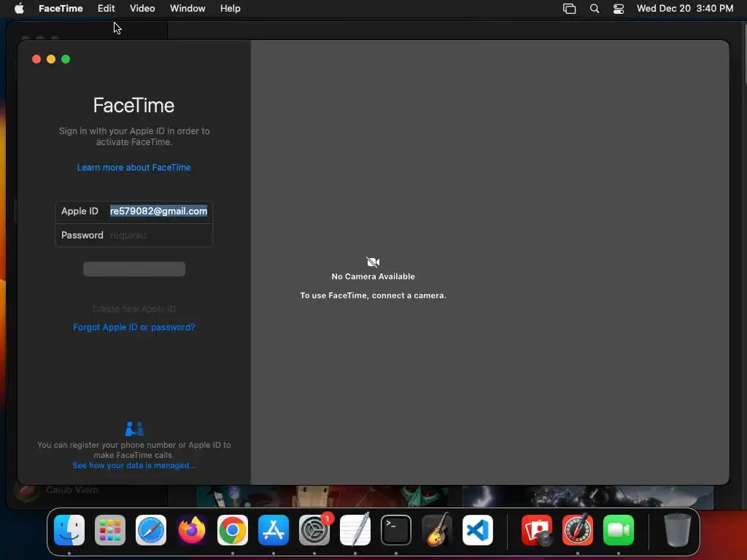This screenshot has width=747, height=560.
Task: Open Finder from the Dock
Action: coord(69,530)
